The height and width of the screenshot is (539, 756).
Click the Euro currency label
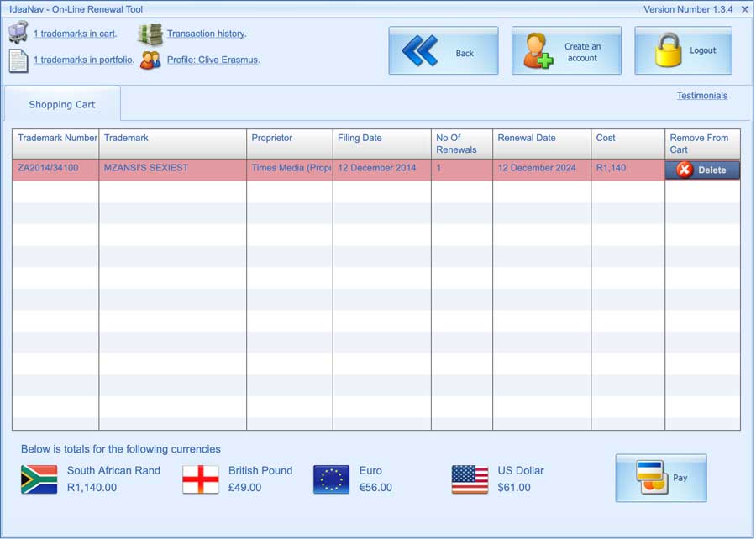click(370, 471)
